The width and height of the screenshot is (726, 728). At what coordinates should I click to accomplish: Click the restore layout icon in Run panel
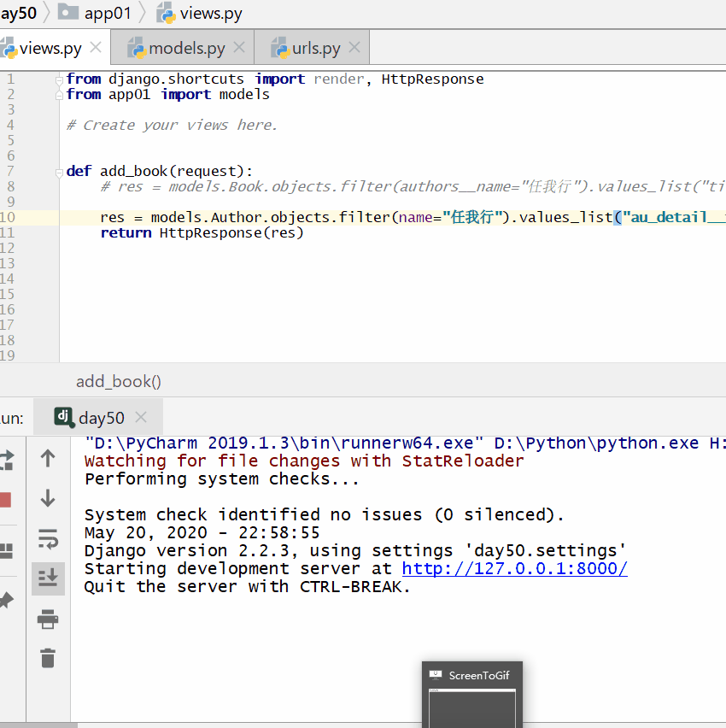point(5,550)
